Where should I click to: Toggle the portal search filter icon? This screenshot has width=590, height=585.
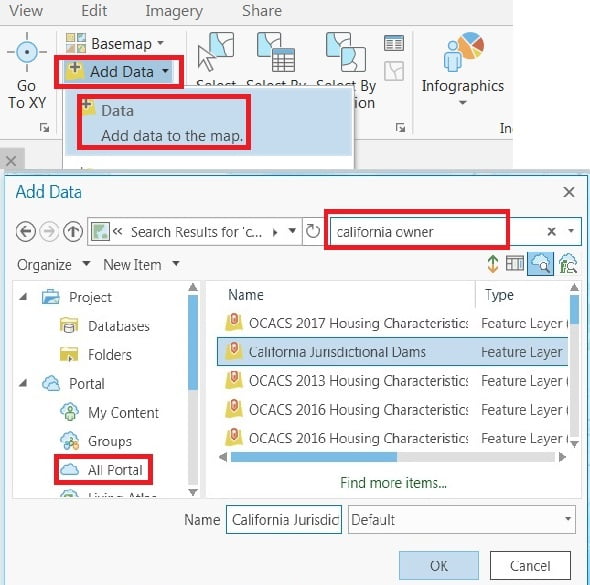(540, 264)
